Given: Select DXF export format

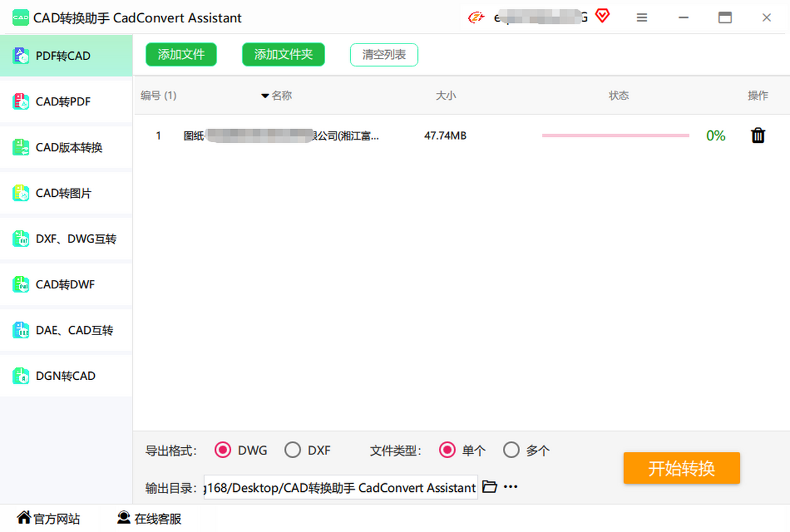Looking at the screenshot, I should click(x=293, y=450).
